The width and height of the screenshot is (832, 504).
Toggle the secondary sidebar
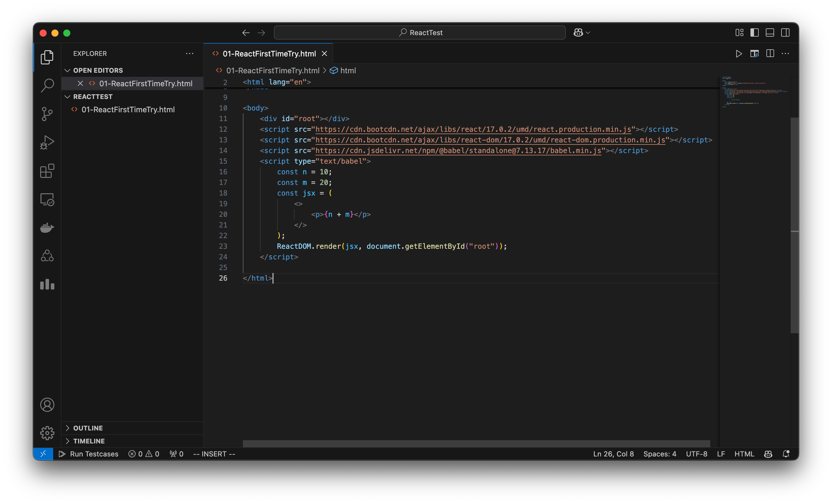click(x=785, y=32)
